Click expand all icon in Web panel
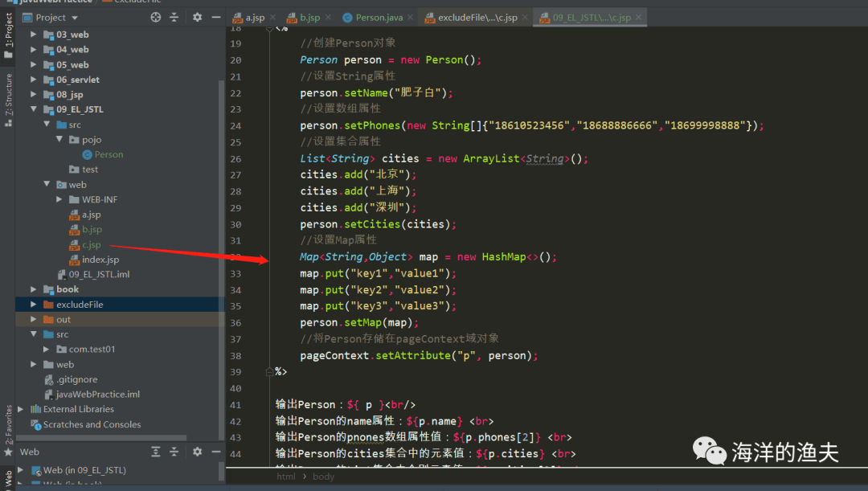 (156, 452)
